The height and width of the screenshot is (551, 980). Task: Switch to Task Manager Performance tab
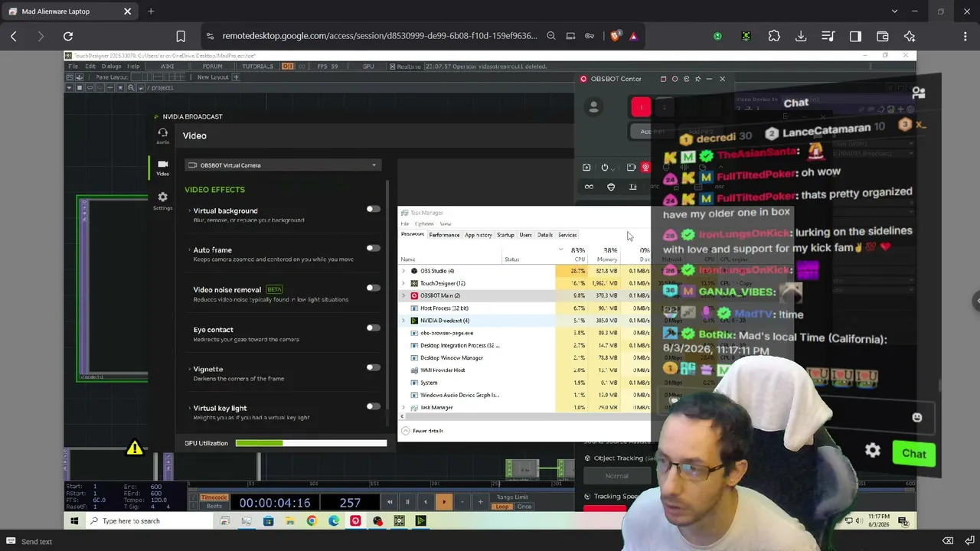[x=444, y=235]
